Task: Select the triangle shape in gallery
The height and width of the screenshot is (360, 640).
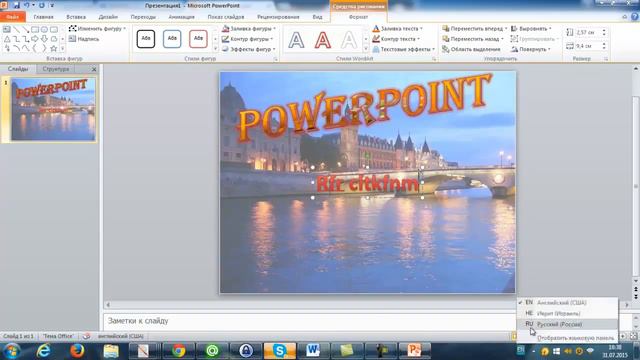Action: click(x=7, y=39)
